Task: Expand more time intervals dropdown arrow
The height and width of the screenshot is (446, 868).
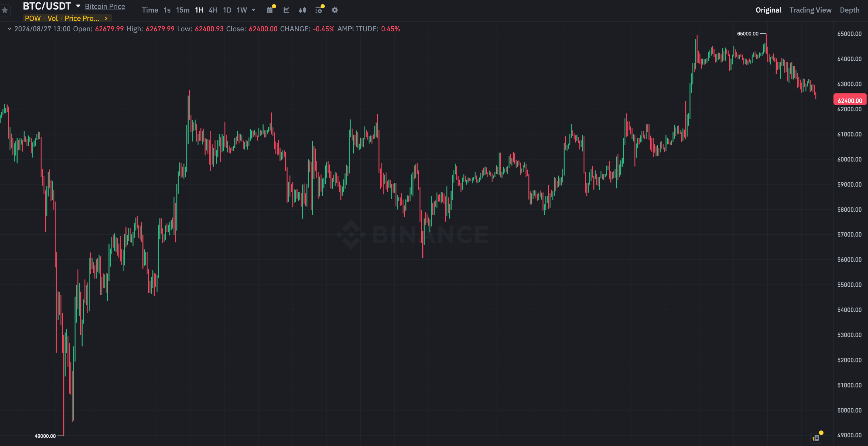Action: (254, 10)
